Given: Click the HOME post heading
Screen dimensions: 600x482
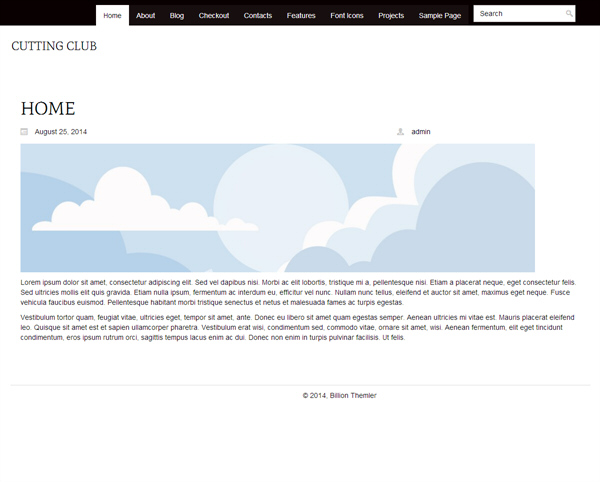Looking at the screenshot, I should click(48, 109).
